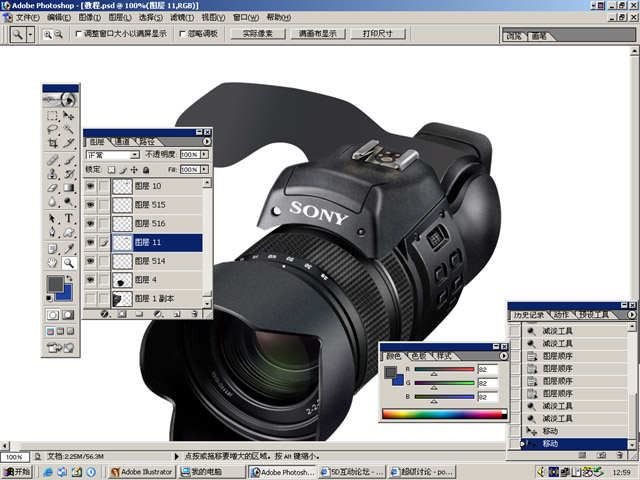This screenshot has width=640, height=480.
Task: Click Adobe Illustrator taskbar button
Action: [x=142, y=472]
